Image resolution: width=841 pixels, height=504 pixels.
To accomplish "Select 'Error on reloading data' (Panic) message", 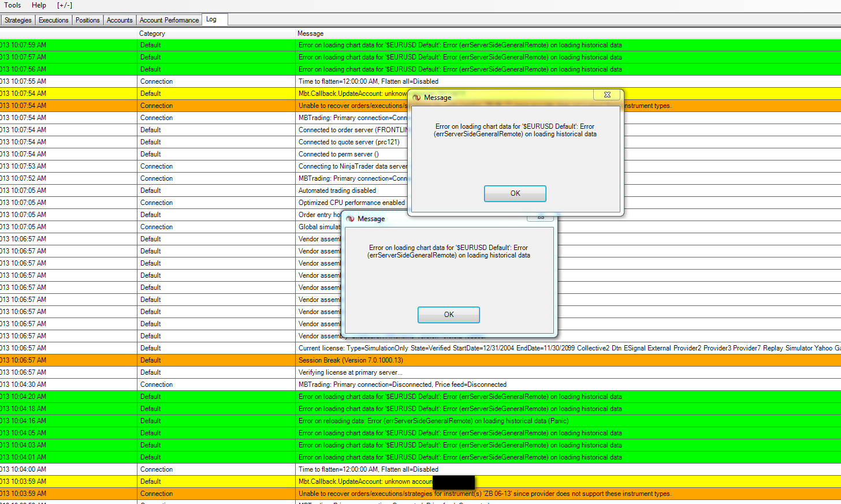I will tap(433, 421).
